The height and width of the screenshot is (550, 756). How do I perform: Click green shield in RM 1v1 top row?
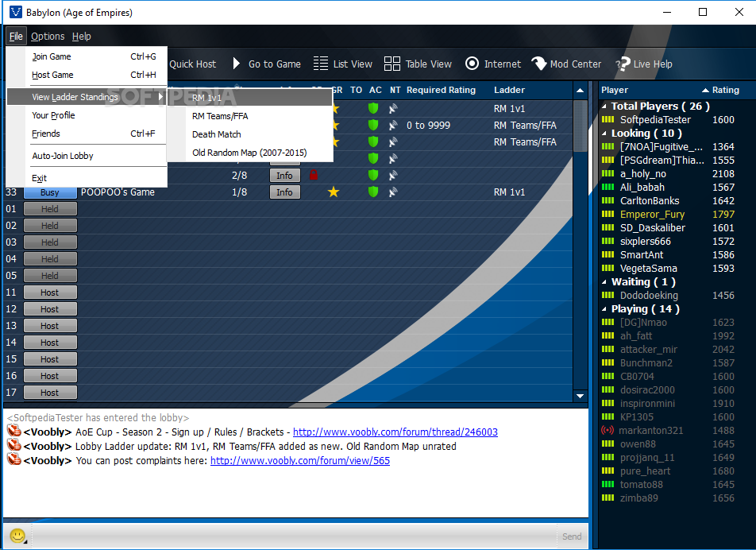373,109
